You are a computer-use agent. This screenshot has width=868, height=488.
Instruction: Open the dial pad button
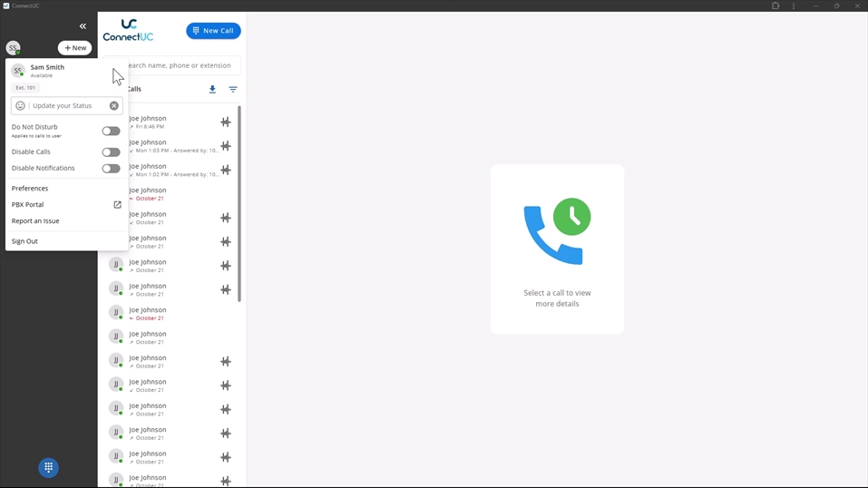[x=49, y=467]
